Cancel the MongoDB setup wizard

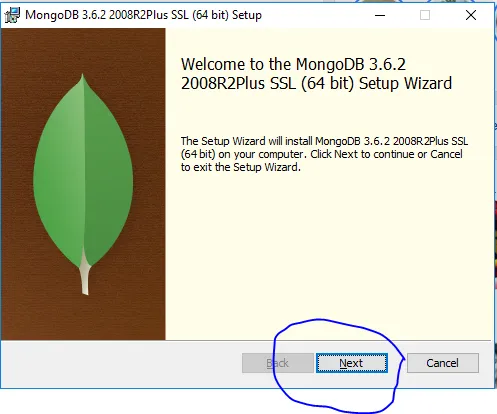[x=443, y=363]
